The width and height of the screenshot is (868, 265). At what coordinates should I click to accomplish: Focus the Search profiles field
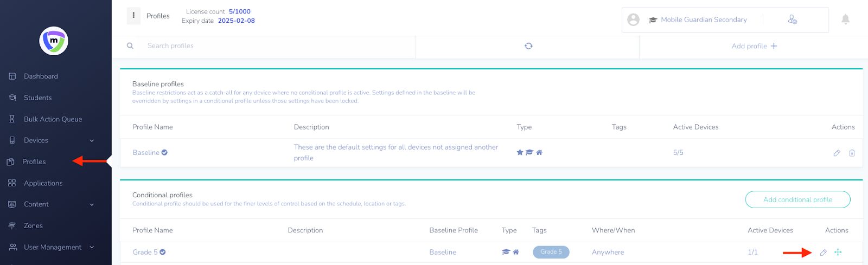coord(271,46)
